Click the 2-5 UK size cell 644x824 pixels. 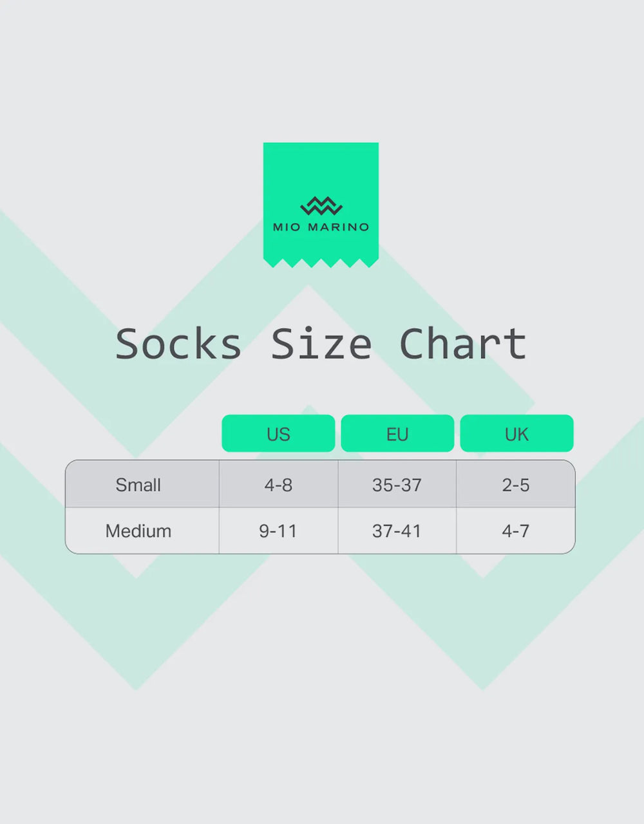tap(516, 485)
